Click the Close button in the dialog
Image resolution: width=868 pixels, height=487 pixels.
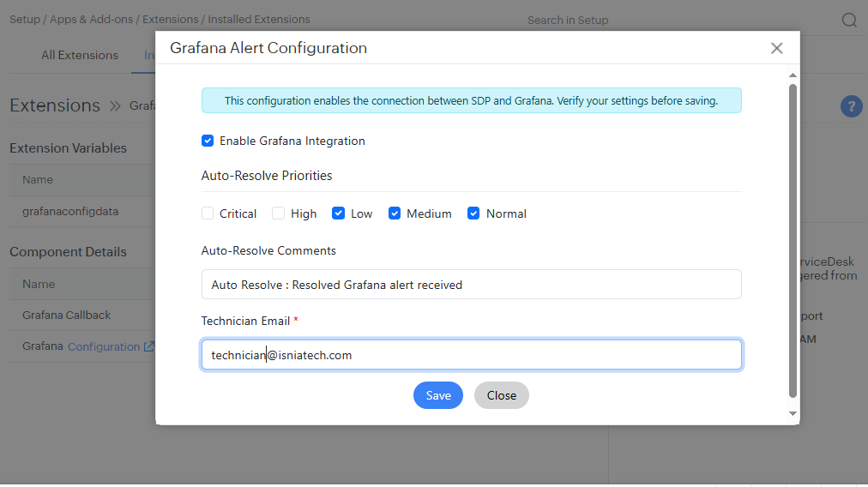(502, 395)
